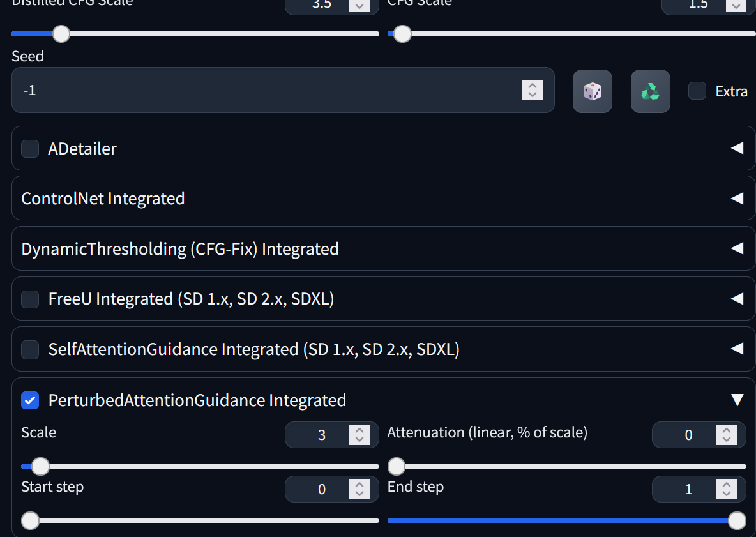
Task: Click the DynamicThresholding (CFG-Fix) Integrated label
Action: click(x=180, y=249)
